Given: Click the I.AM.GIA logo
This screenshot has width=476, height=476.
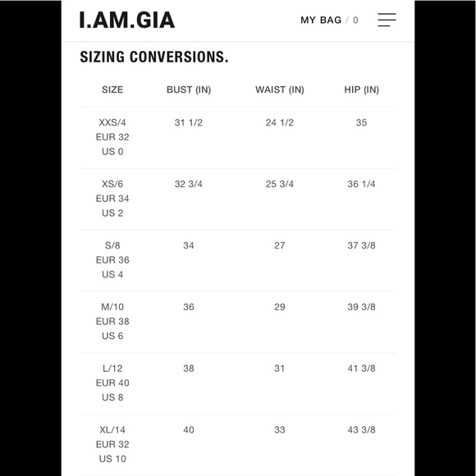Looking at the screenshot, I should tap(127, 21).
